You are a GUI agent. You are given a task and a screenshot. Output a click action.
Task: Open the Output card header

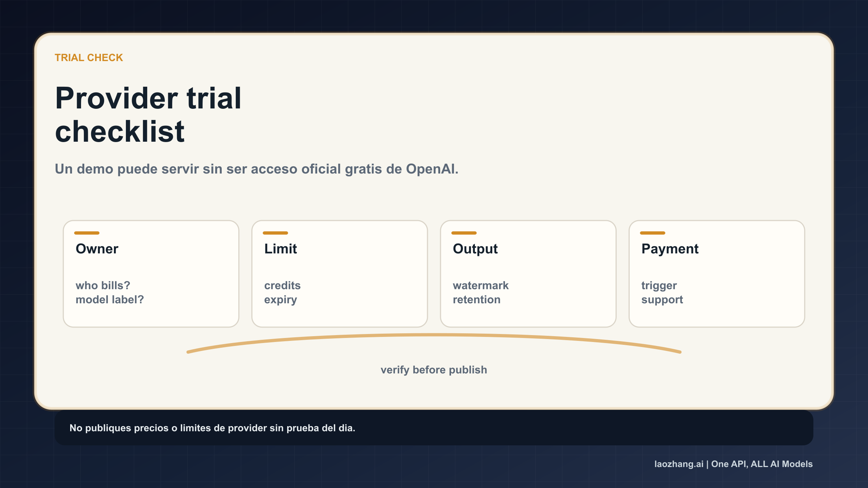coord(475,249)
